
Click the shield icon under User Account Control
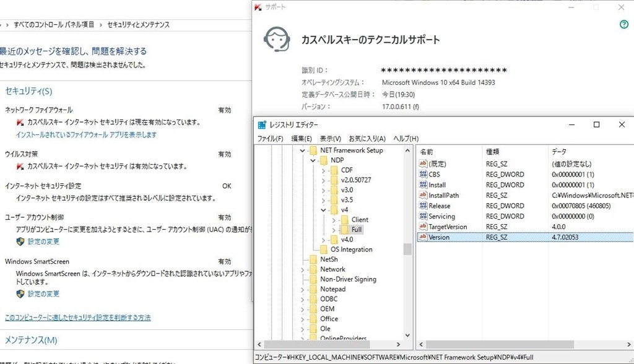pos(20,241)
